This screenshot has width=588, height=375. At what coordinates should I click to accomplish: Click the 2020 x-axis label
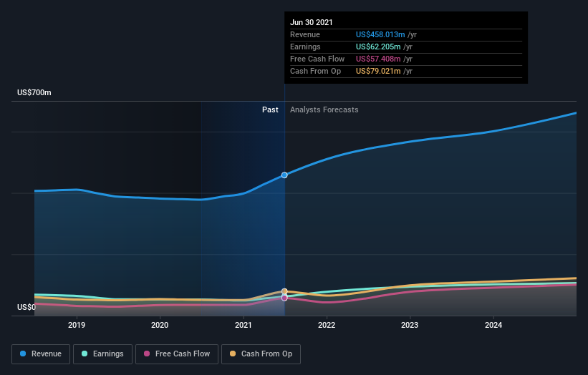(160, 325)
